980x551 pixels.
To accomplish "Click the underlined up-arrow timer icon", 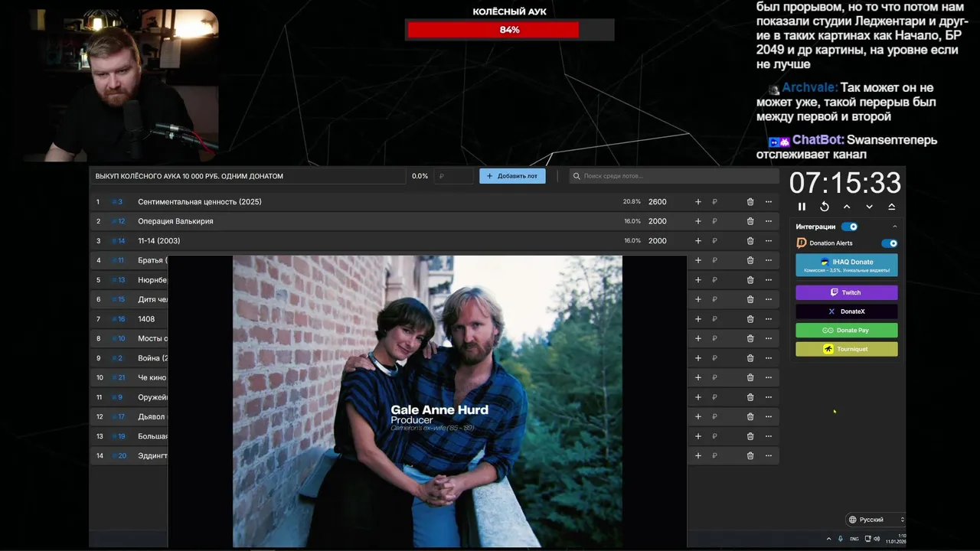I will [892, 207].
